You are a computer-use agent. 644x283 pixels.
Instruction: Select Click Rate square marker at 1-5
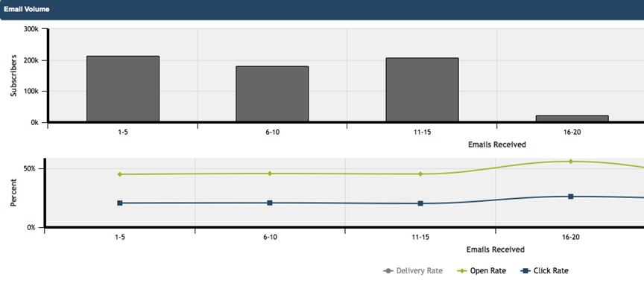click(120, 203)
